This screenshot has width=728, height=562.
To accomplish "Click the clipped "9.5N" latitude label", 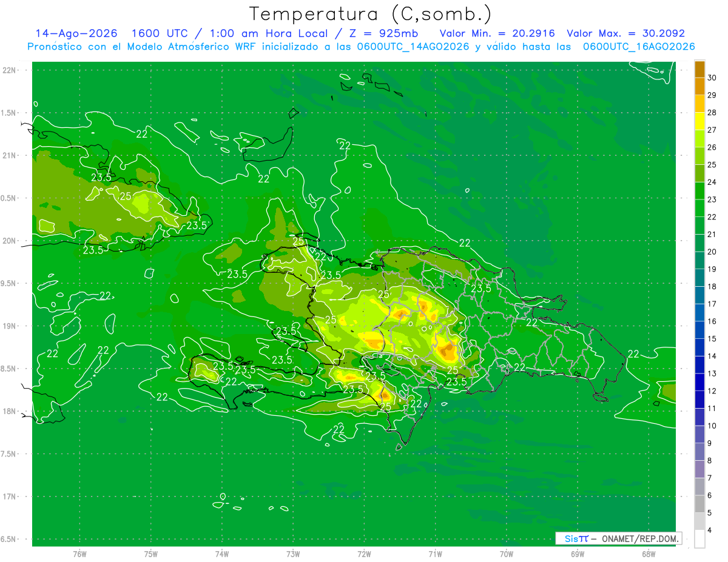I will pyautogui.click(x=8, y=284).
